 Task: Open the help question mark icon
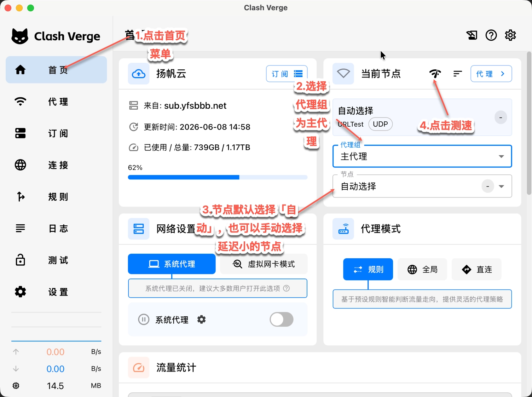pos(491,35)
